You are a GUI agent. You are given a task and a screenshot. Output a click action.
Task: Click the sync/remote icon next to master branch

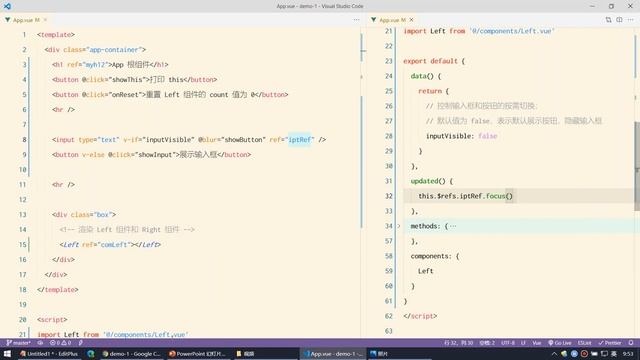(x=40, y=343)
